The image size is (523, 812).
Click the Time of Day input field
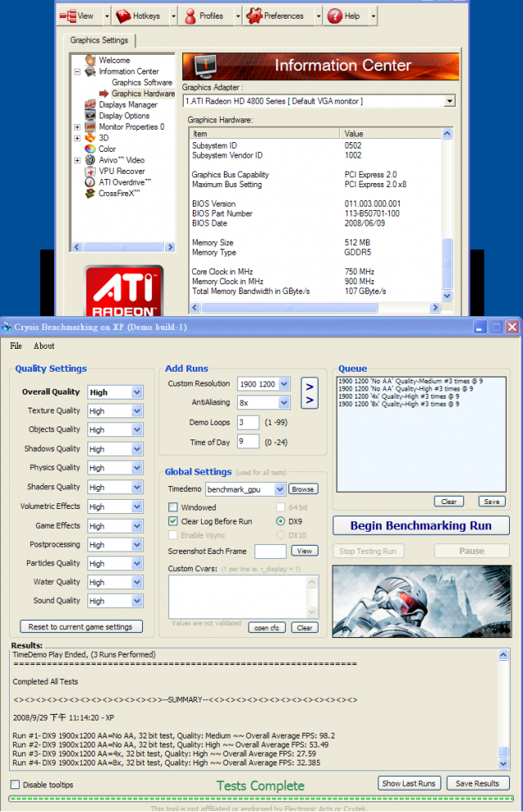pos(248,442)
